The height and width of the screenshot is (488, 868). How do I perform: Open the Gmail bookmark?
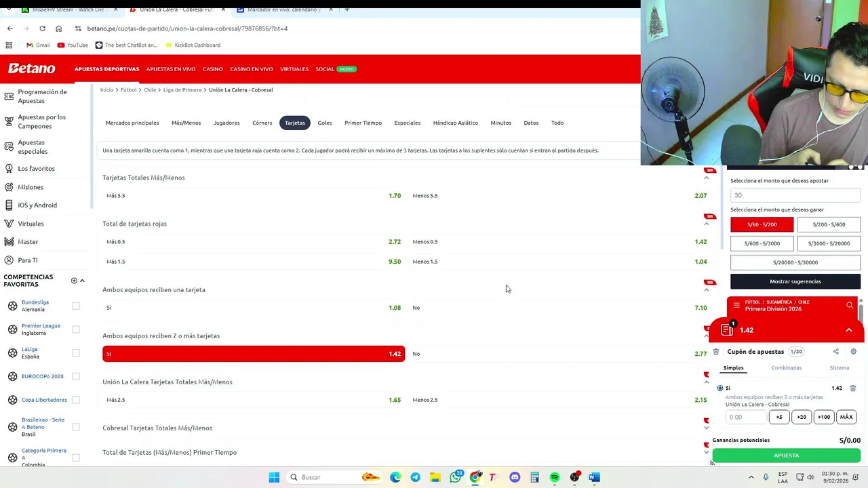pos(38,45)
